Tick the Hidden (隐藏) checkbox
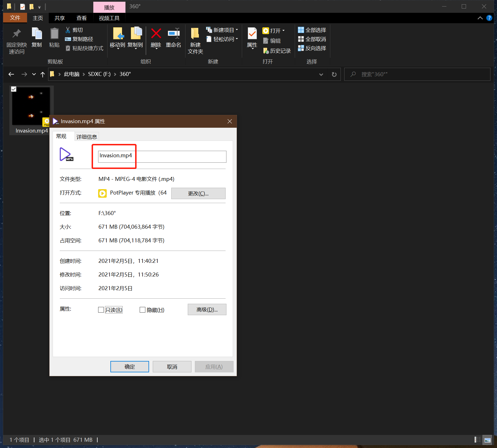 (x=143, y=310)
